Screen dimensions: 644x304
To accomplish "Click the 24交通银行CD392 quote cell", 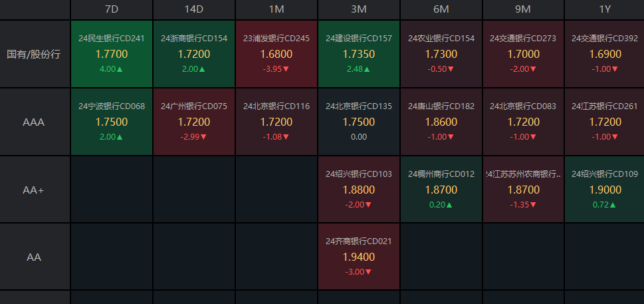I will (605, 54).
